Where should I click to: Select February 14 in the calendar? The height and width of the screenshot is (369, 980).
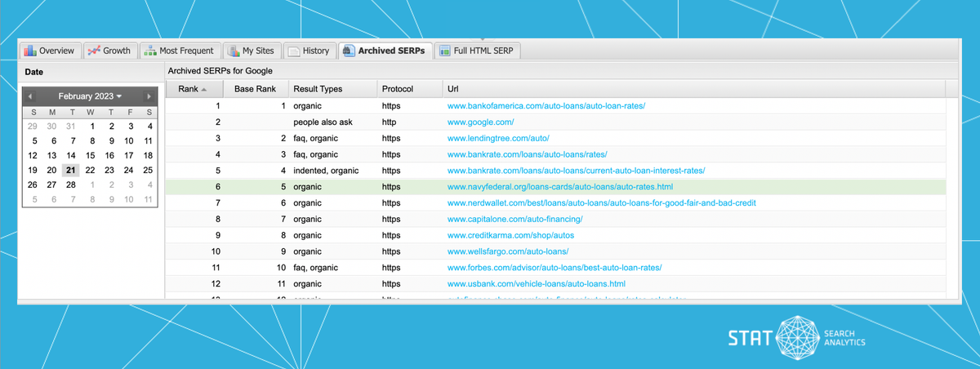tap(71, 155)
